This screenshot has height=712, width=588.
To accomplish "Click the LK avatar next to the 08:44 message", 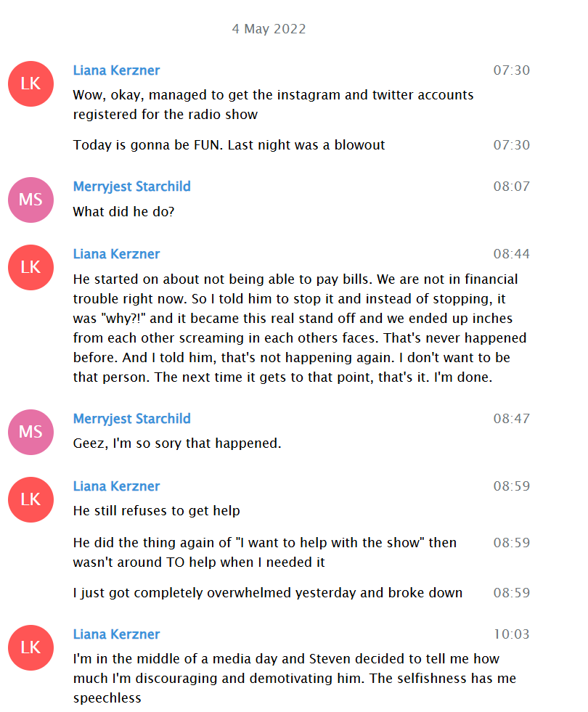I will 31,268.
